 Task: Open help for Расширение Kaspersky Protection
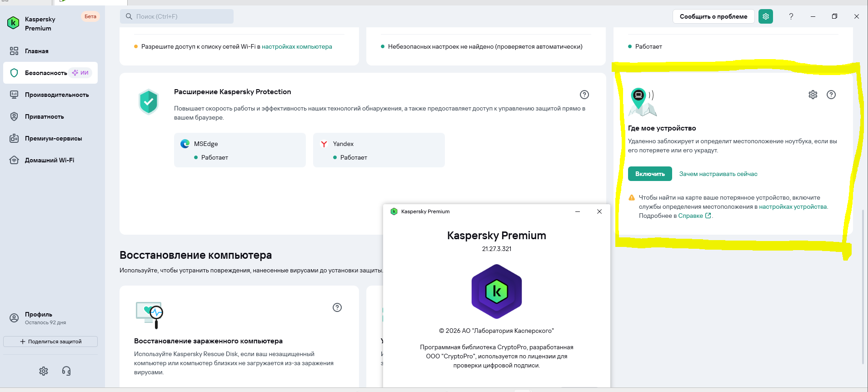tap(584, 95)
